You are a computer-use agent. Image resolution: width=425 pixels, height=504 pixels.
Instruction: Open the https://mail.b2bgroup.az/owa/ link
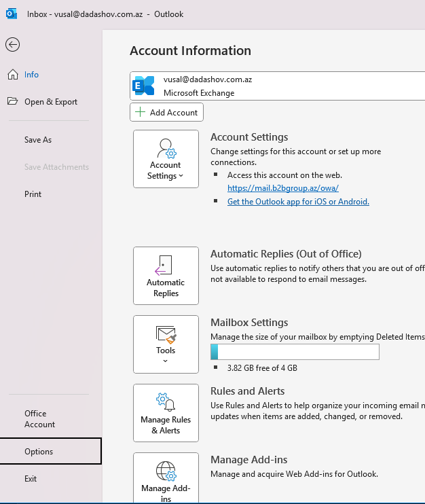(283, 188)
